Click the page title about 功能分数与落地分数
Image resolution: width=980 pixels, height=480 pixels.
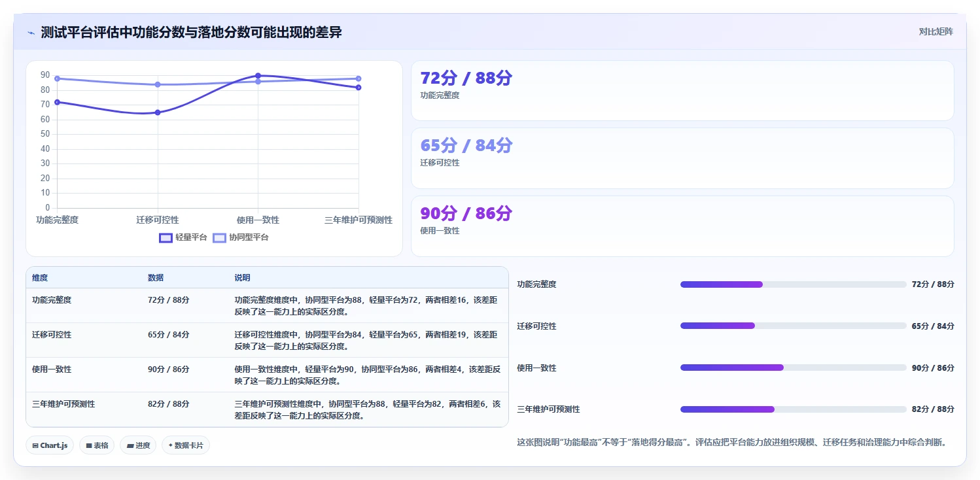191,32
